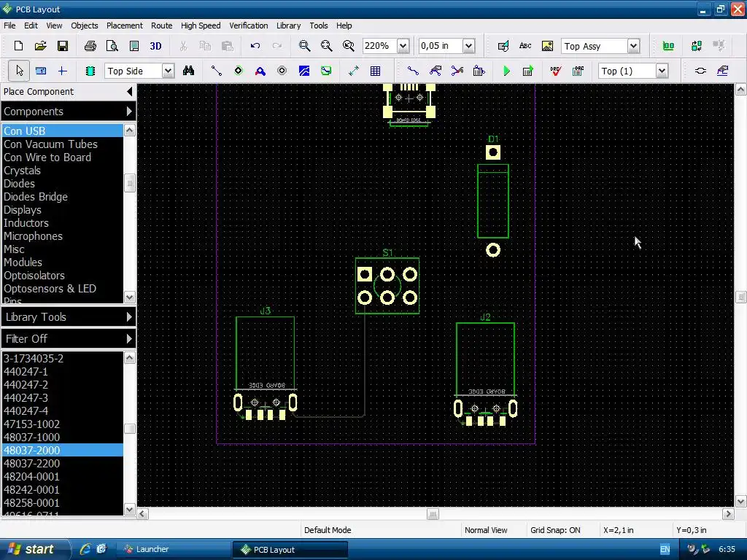Switch to Launcher in the taskbar
The width and height of the screenshot is (747, 560).
(174, 549)
